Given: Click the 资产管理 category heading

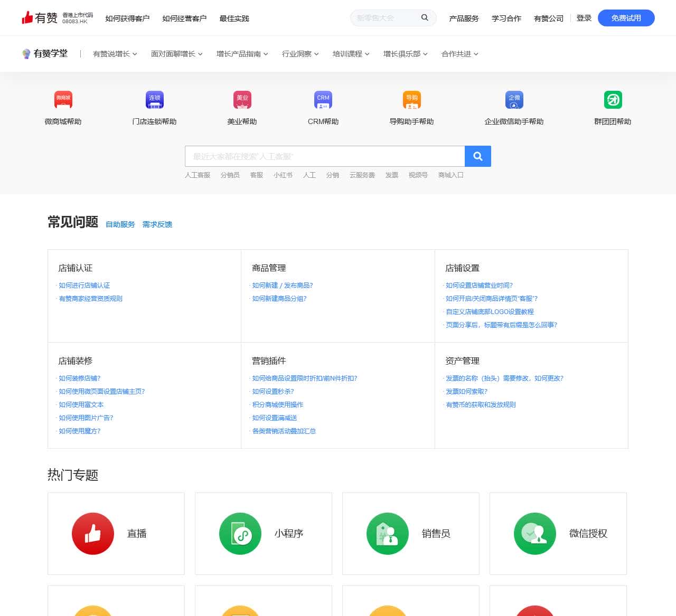Looking at the screenshot, I should [463, 361].
